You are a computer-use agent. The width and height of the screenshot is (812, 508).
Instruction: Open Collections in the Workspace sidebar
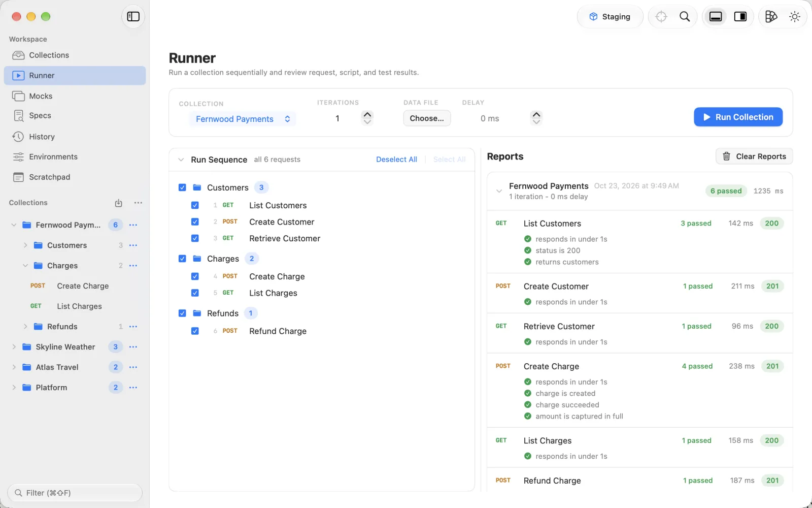75,55
